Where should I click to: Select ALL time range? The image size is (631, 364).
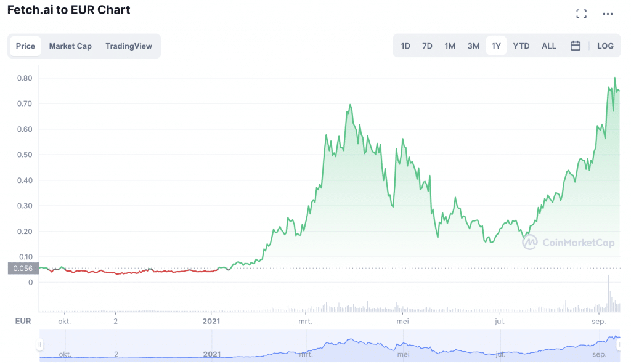(548, 46)
